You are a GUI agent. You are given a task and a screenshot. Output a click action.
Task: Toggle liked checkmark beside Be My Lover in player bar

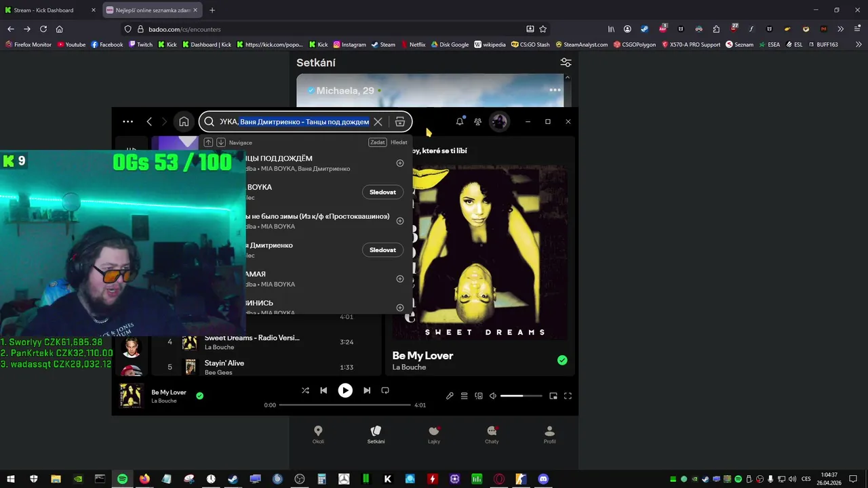[199, 395]
